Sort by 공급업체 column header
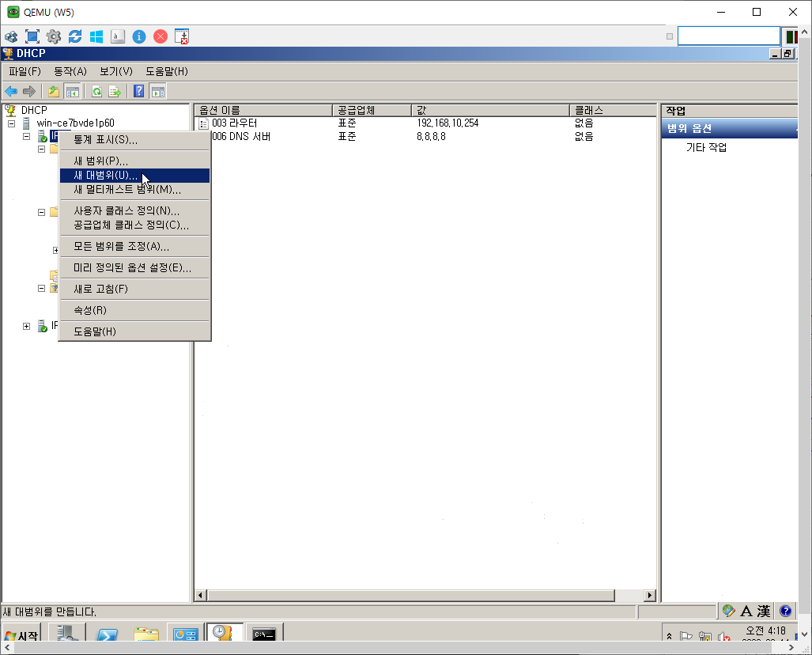The width and height of the screenshot is (812, 655). click(x=372, y=111)
